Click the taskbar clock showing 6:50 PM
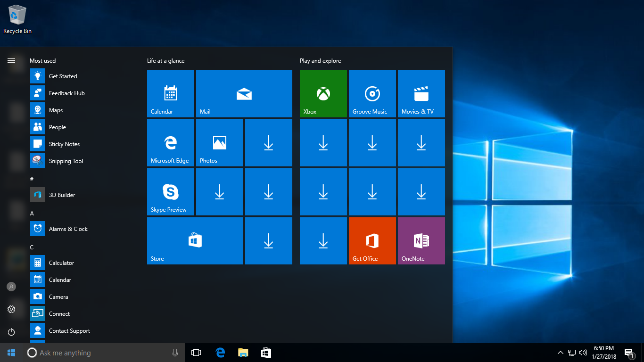This screenshot has width=644, height=362. [604, 353]
